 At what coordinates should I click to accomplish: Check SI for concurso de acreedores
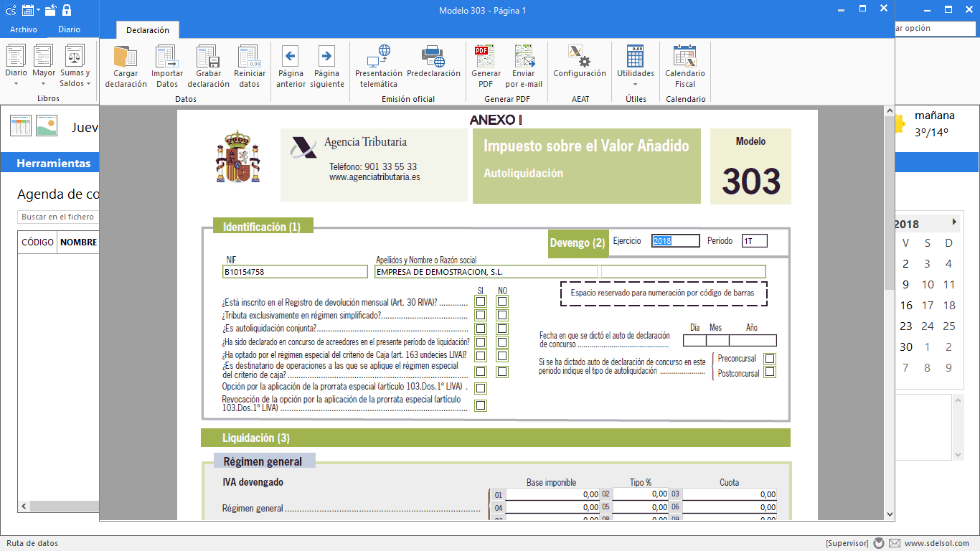click(481, 342)
